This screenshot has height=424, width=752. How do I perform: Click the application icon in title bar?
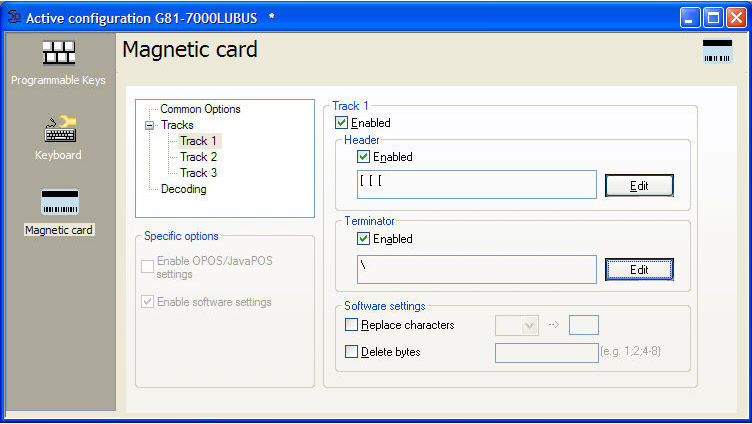click(x=13, y=18)
